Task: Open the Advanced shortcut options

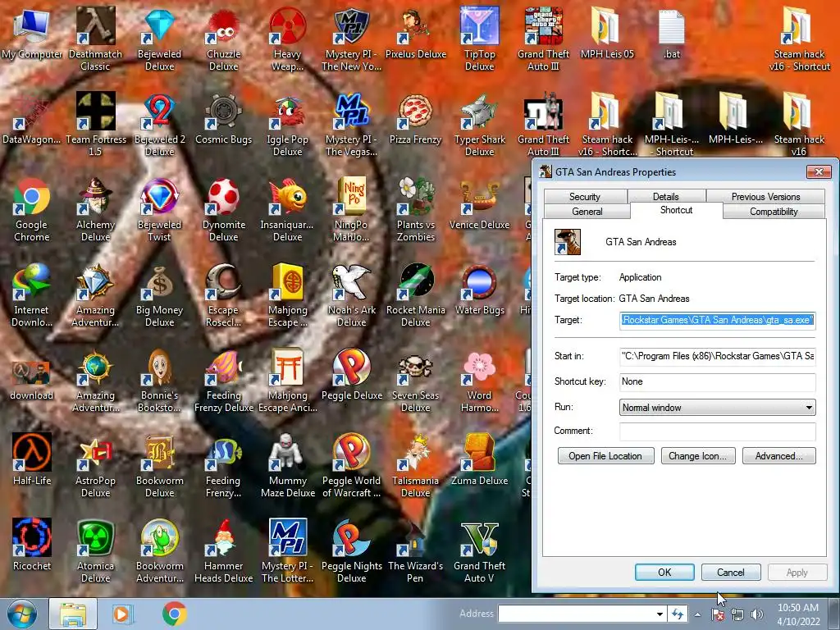Action: point(779,456)
